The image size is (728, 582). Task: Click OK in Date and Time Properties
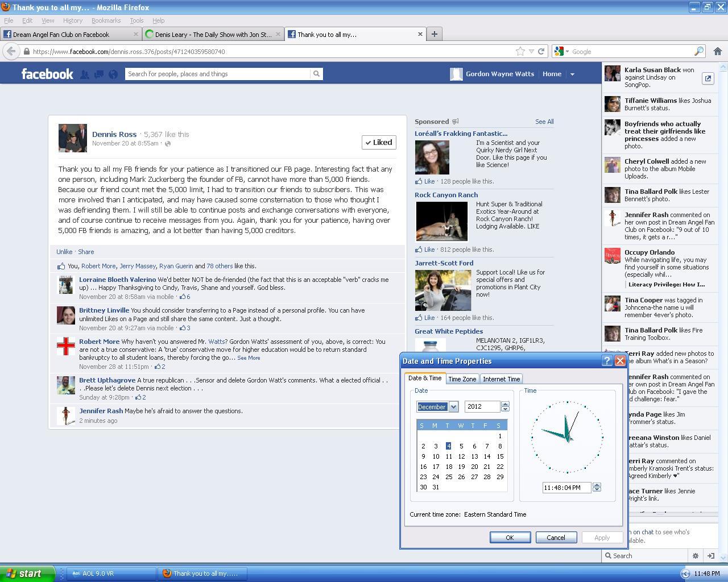tap(510, 538)
